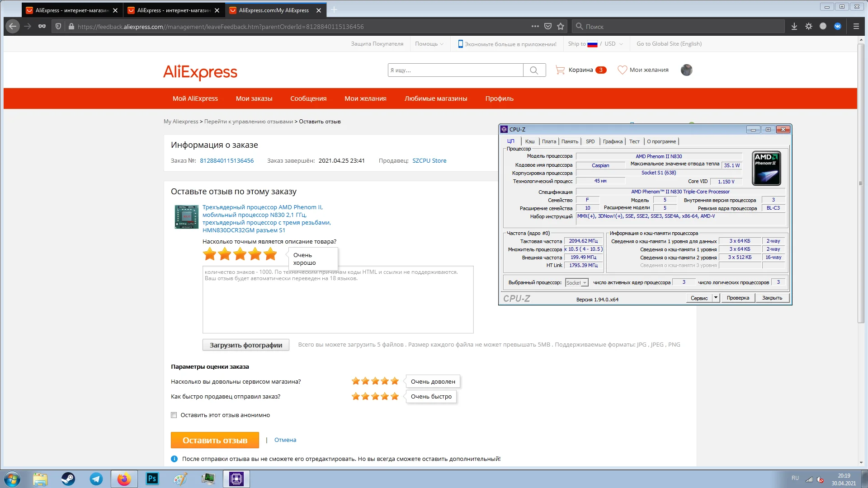Switch to the Память tab in CPU-Z

(570, 141)
